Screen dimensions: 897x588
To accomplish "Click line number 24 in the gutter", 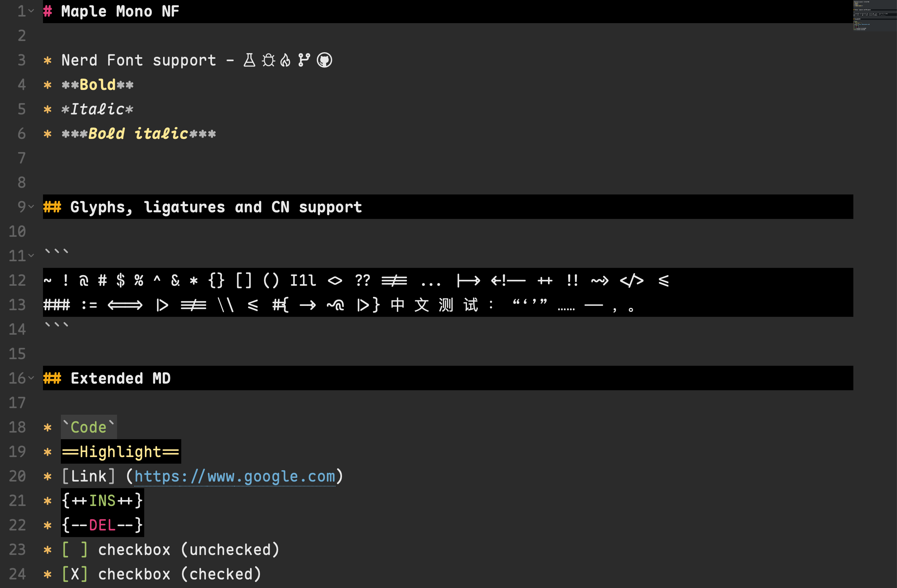I will pyautogui.click(x=17, y=574).
